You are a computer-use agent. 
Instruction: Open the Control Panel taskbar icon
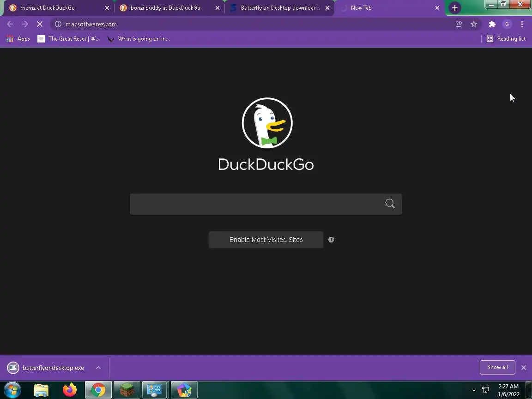pyautogui.click(x=154, y=390)
